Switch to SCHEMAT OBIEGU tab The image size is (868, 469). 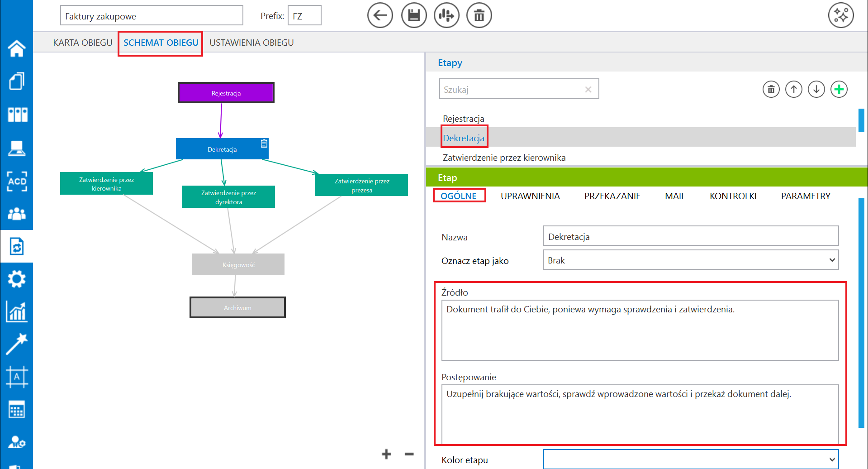tap(161, 43)
